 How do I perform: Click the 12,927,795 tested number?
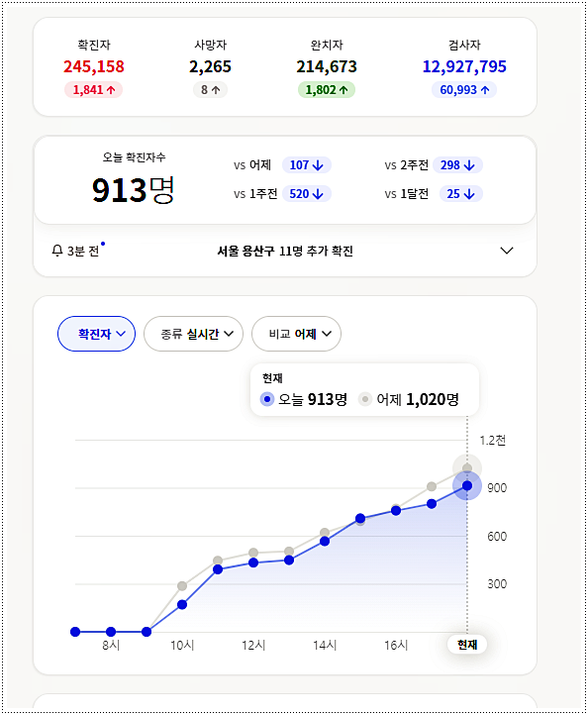point(464,66)
